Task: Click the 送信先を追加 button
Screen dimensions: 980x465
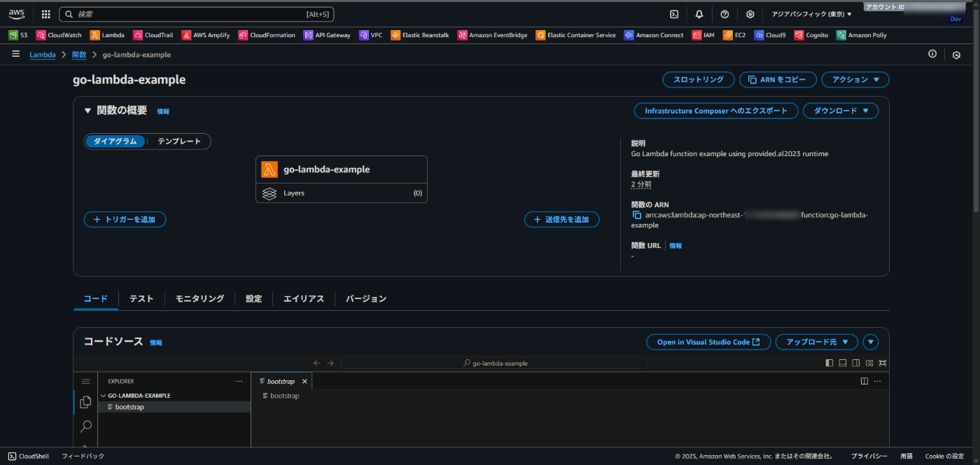Action: [x=562, y=219]
